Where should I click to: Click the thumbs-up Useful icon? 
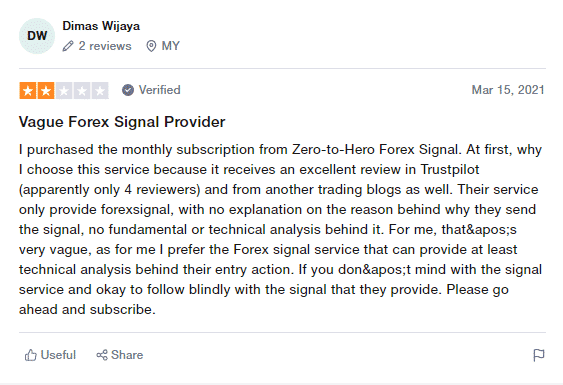(x=31, y=355)
